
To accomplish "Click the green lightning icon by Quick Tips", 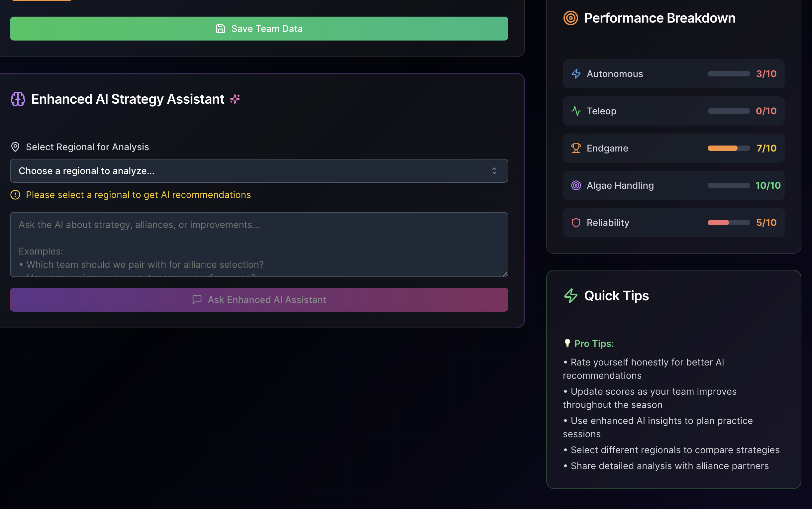I will click(570, 296).
